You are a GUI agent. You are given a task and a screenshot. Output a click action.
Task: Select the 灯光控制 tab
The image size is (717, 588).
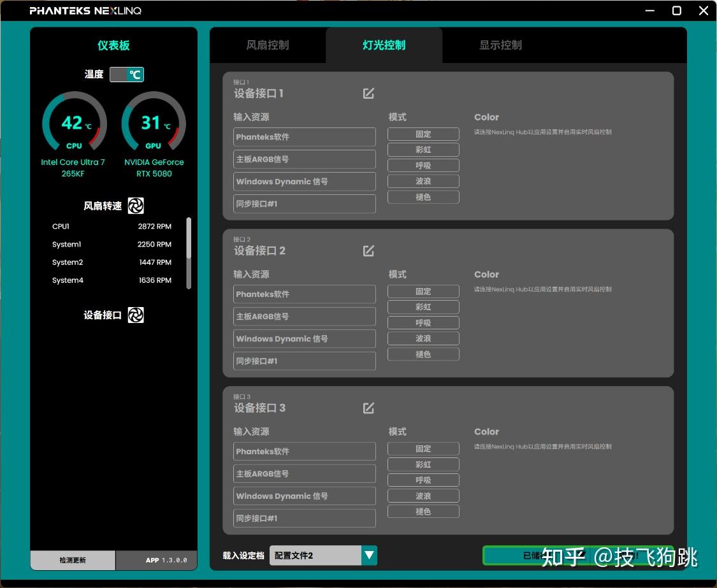coord(384,45)
